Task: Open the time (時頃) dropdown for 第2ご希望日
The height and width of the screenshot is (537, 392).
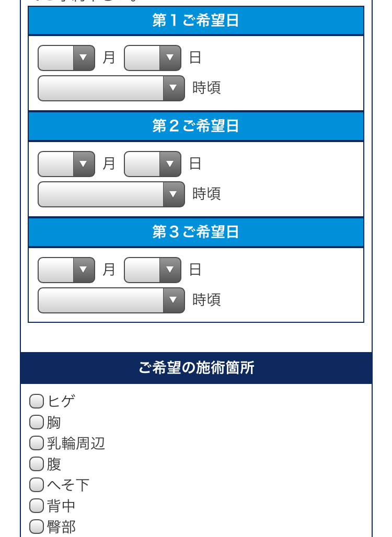Action: [110, 194]
